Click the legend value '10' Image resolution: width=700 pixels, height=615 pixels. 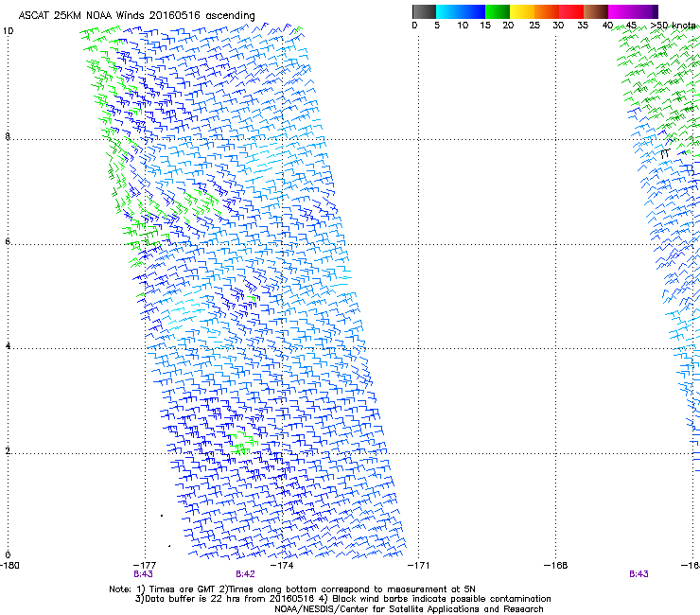click(463, 26)
